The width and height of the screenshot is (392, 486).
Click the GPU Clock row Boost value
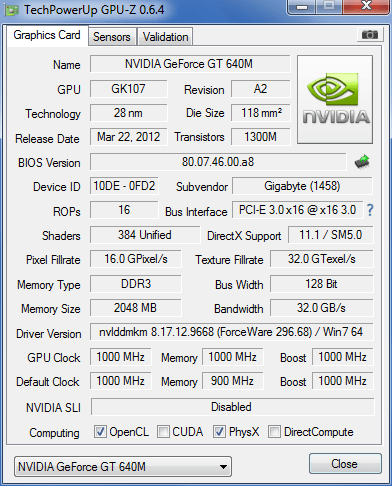coord(343,357)
